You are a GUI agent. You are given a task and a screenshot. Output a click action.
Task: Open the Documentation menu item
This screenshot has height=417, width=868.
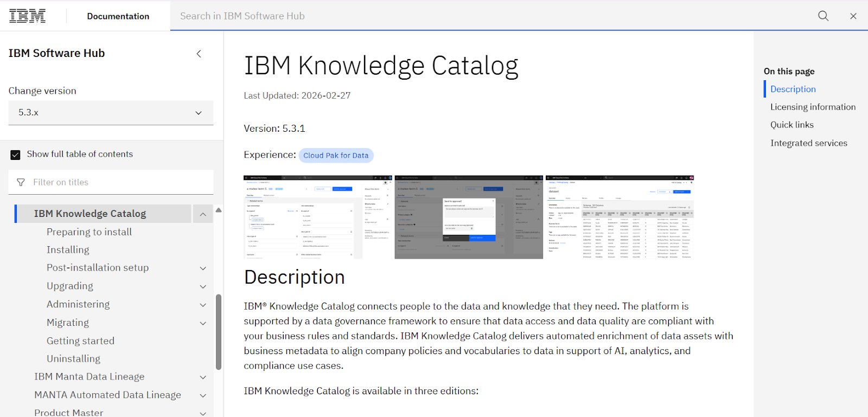(118, 16)
